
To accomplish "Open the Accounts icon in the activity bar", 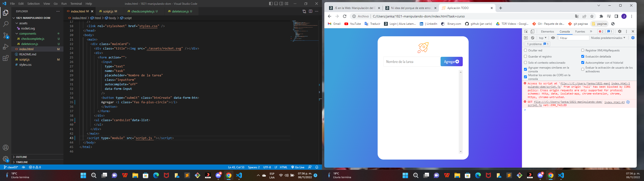I will (x=5, y=148).
